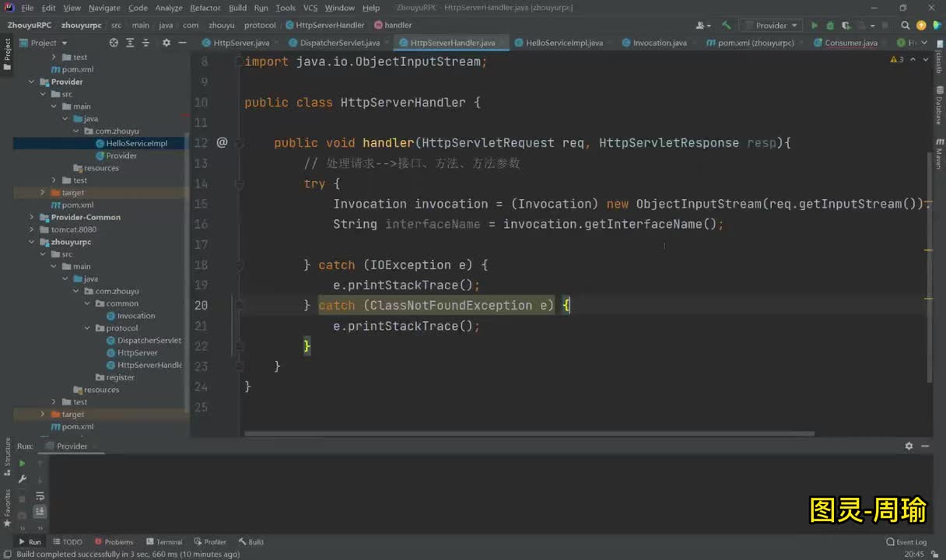Image resolution: width=946 pixels, height=560 pixels.
Task: Switch to pom.xml (zhouyurpc) editor tab
Action: pyautogui.click(x=755, y=43)
